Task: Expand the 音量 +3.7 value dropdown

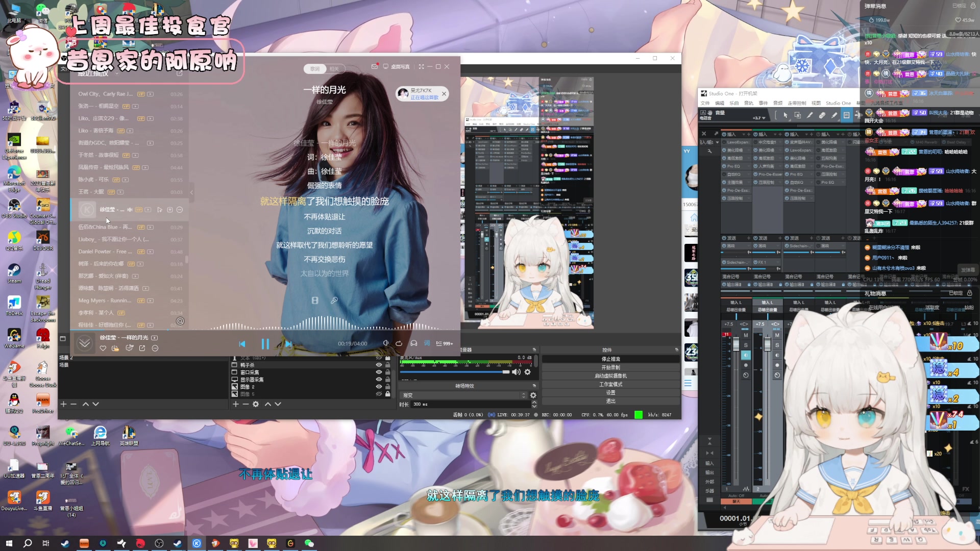Action: tap(764, 118)
